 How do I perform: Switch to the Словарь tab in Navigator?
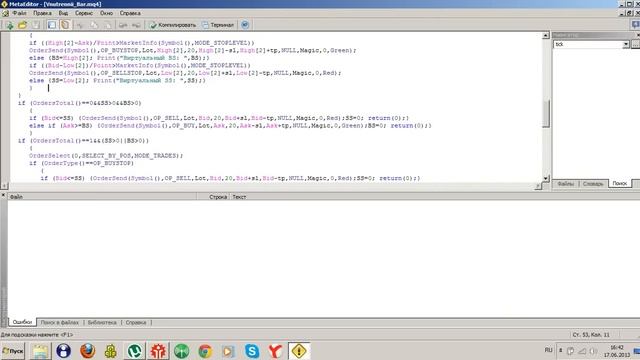(x=593, y=184)
